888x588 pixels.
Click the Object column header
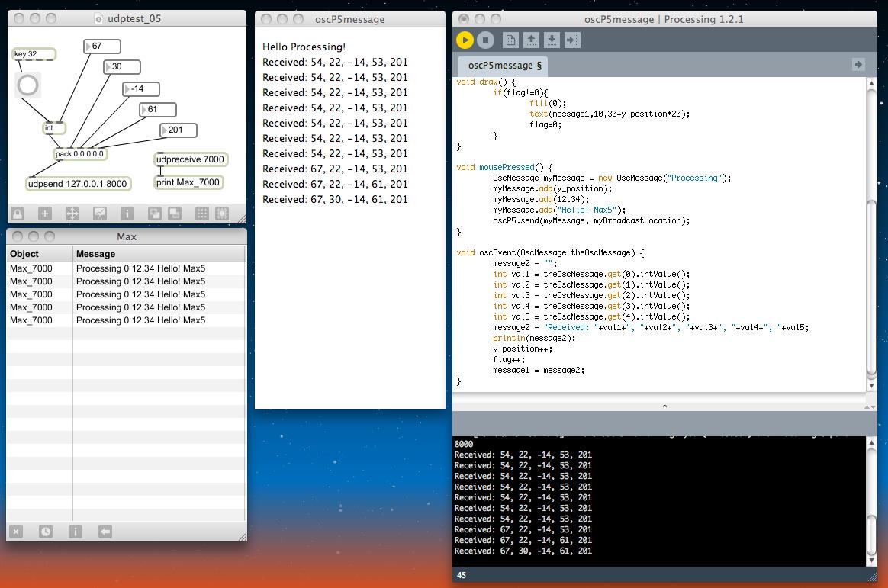pyautogui.click(x=24, y=254)
